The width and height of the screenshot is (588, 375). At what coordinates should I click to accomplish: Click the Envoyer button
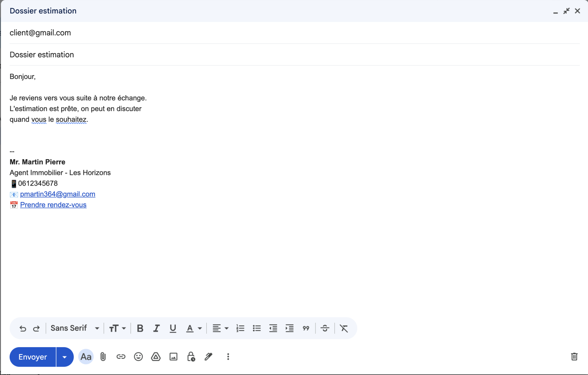(x=33, y=357)
